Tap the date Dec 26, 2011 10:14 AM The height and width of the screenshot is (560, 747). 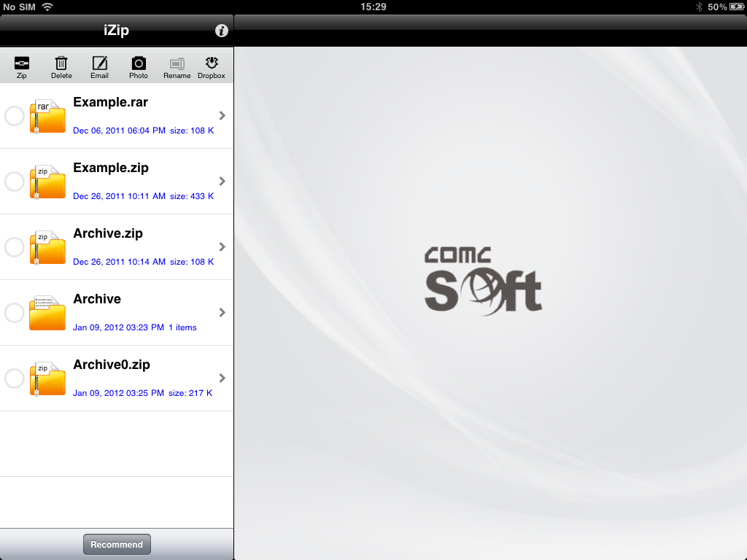click(x=119, y=262)
